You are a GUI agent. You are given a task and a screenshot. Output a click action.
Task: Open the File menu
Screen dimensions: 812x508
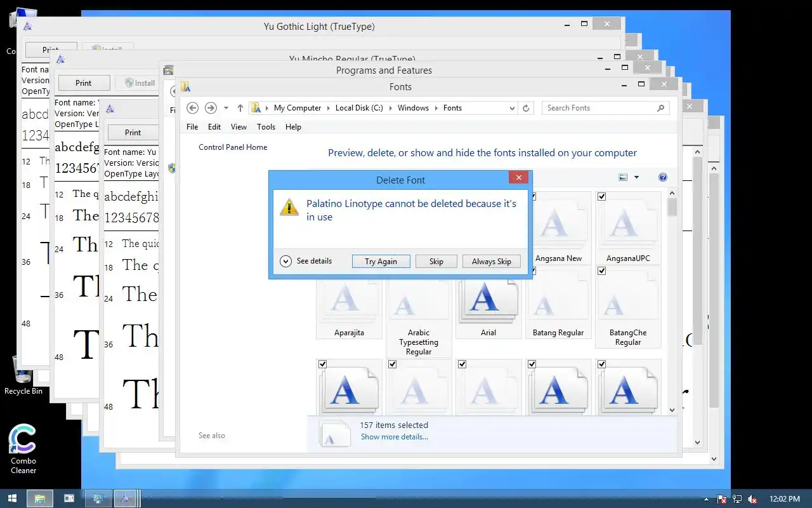192,127
